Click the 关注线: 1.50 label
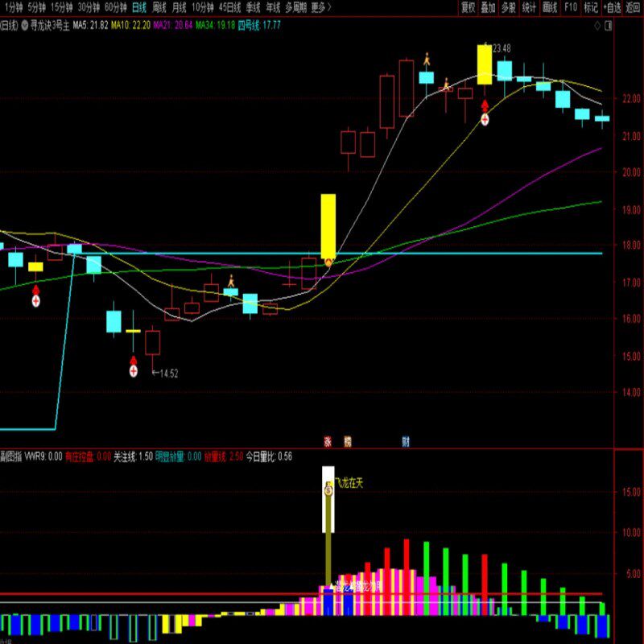The image size is (644, 644). [x=133, y=456]
